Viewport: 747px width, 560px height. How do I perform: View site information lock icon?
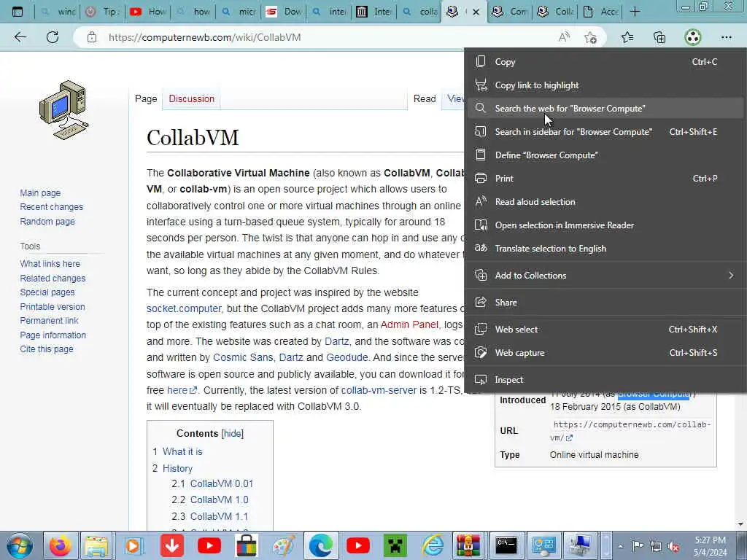pyautogui.click(x=92, y=37)
